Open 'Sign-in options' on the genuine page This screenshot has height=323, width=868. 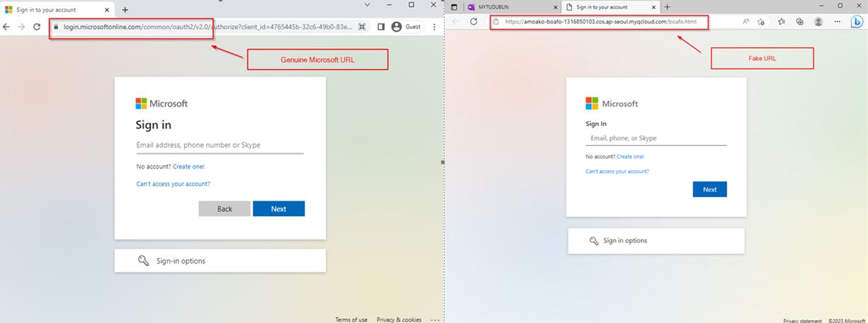[x=220, y=261]
